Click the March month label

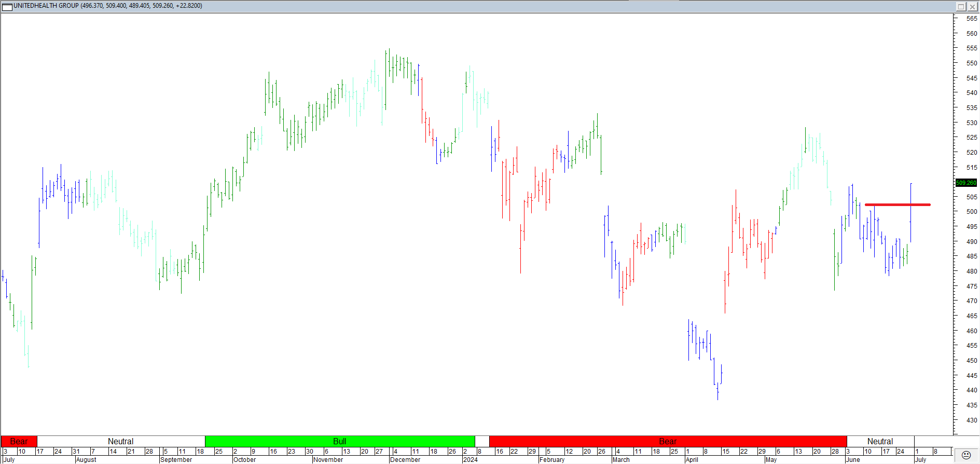click(x=621, y=460)
